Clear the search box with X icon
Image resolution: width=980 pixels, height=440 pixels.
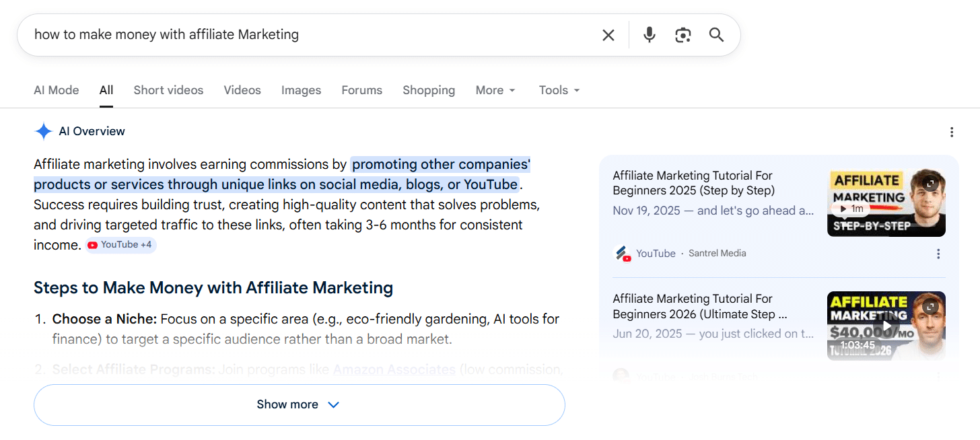(x=608, y=35)
